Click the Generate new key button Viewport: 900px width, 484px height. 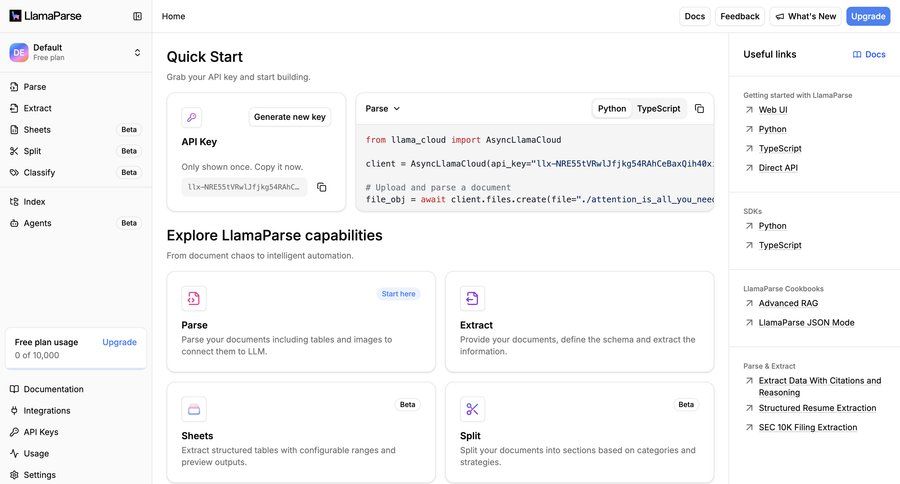[x=289, y=117]
